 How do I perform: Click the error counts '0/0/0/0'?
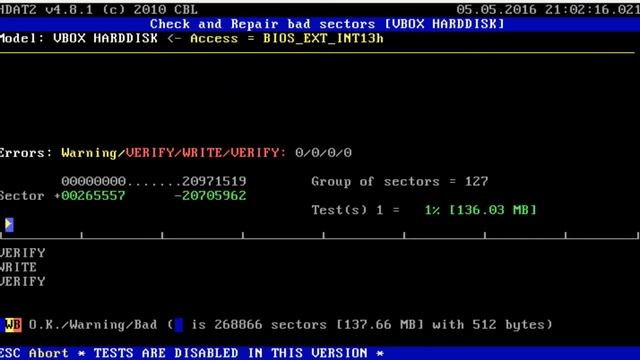tap(323, 153)
